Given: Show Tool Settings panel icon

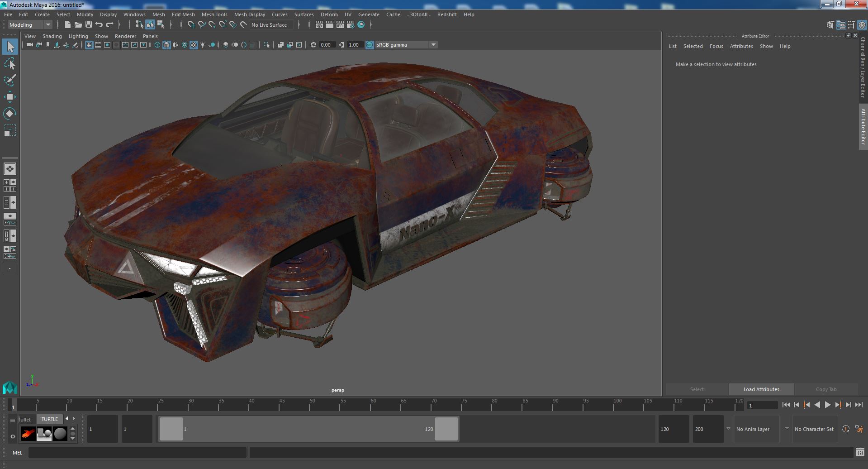Looking at the screenshot, I should [x=851, y=25].
